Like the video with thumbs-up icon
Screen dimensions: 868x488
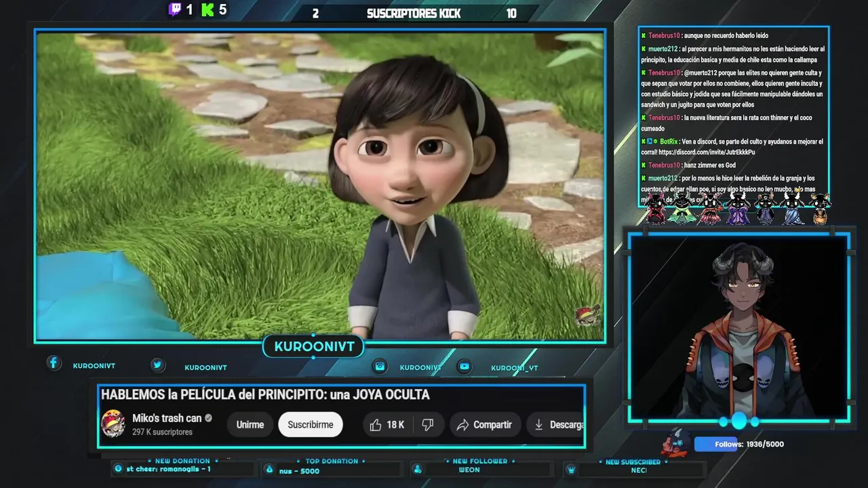coord(376,425)
